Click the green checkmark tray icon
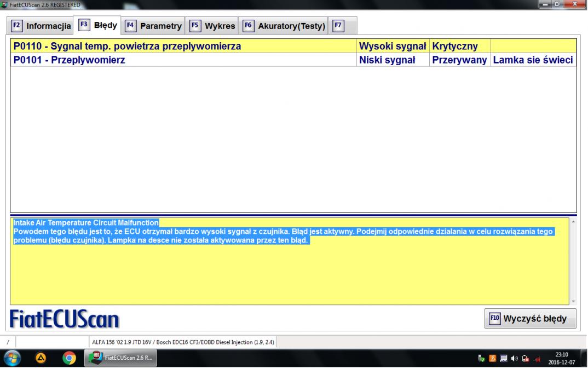This screenshot has width=588, height=368. pyautogui.click(x=481, y=359)
